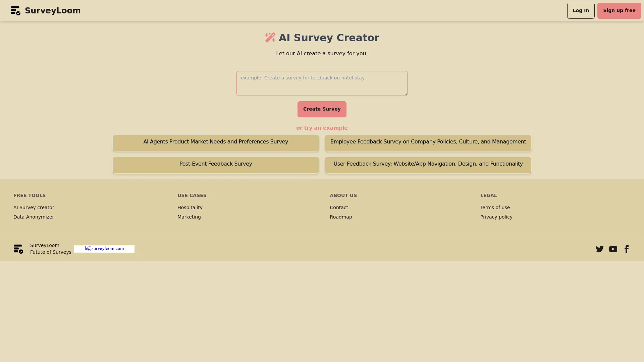Click the USE CASES footer heading
This screenshot has height=362, width=644.
192,195
